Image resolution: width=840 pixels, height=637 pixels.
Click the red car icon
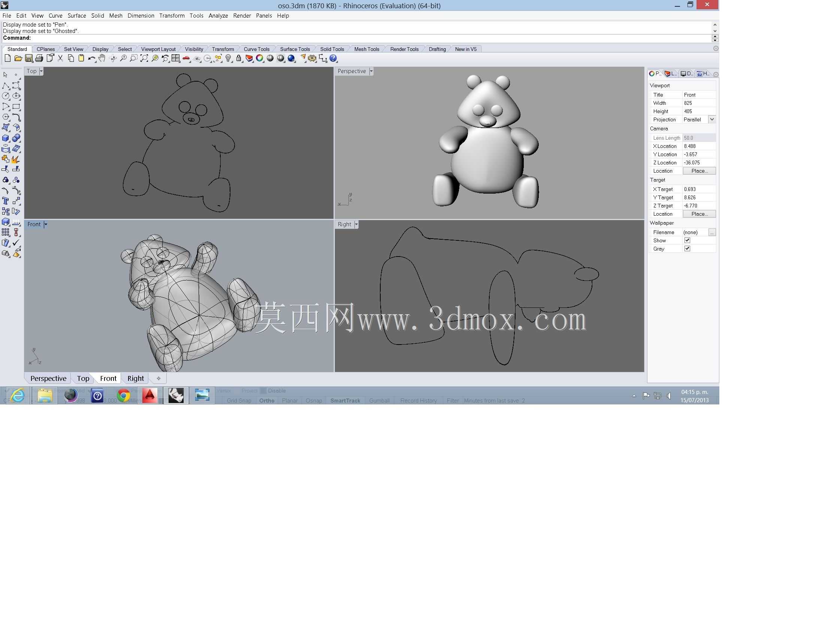[187, 58]
